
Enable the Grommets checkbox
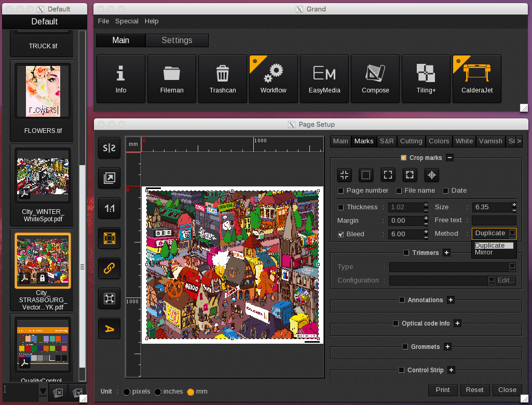point(405,347)
